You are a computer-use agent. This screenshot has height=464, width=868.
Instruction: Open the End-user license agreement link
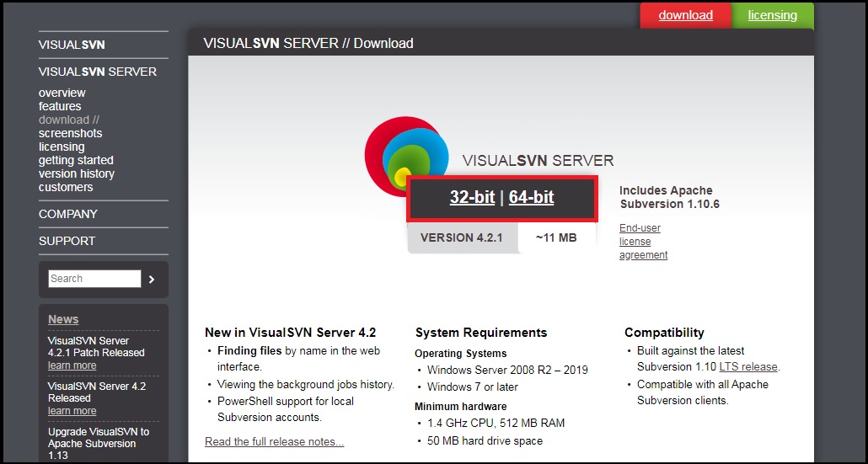pyautogui.click(x=643, y=242)
